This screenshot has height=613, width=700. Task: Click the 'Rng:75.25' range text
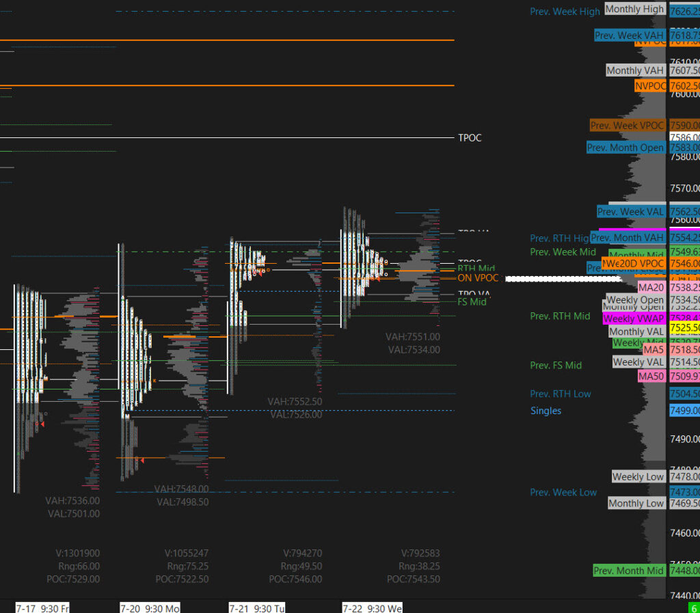(188, 567)
